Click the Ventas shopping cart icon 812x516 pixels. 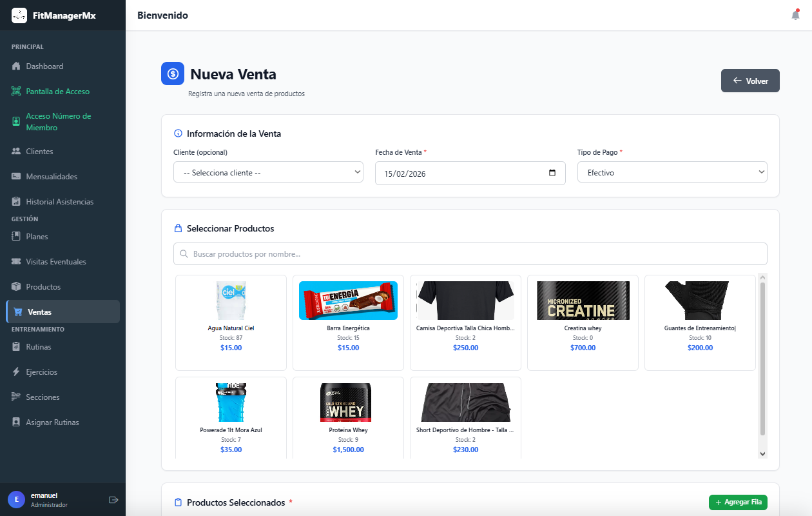pyautogui.click(x=19, y=312)
